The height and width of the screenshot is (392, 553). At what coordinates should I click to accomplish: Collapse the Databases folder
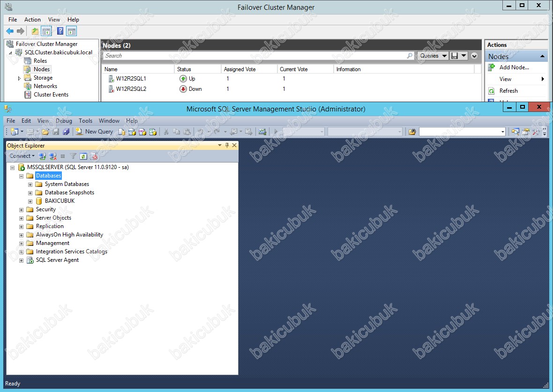(21, 176)
